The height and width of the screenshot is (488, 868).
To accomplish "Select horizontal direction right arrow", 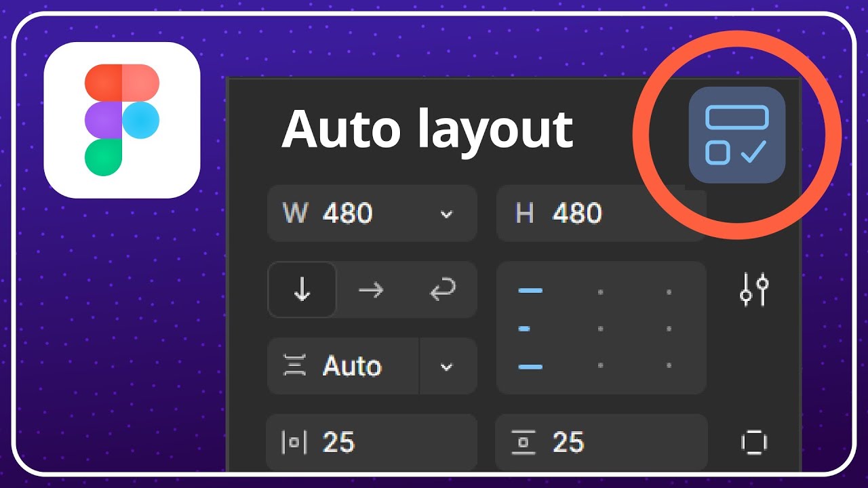I will (371, 290).
